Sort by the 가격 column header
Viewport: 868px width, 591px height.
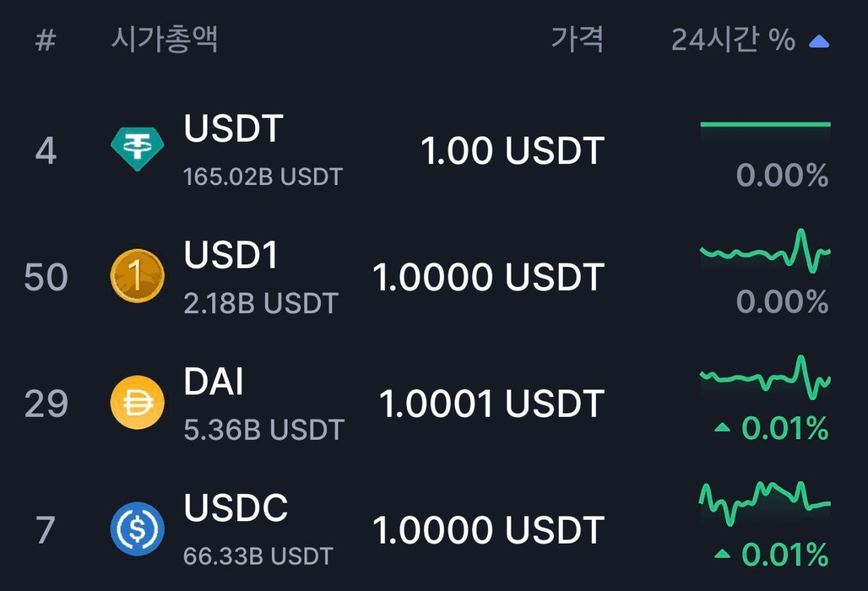pyautogui.click(x=577, y=40)
